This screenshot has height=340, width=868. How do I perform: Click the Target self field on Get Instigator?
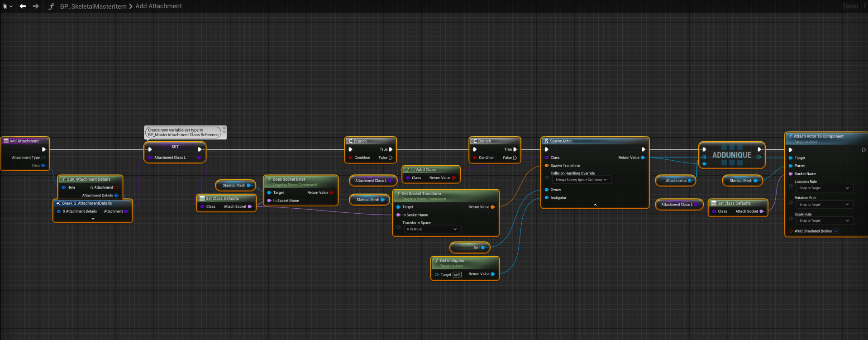pyautogui.click(x=457, y=275)
